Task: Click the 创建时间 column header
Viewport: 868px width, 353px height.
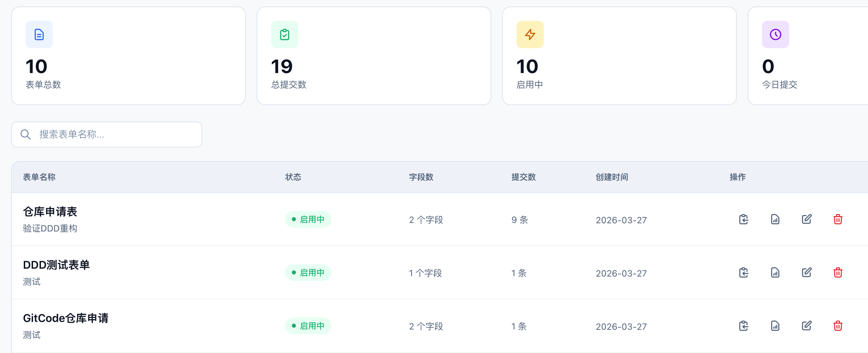Action: click(x=612, y=177)
